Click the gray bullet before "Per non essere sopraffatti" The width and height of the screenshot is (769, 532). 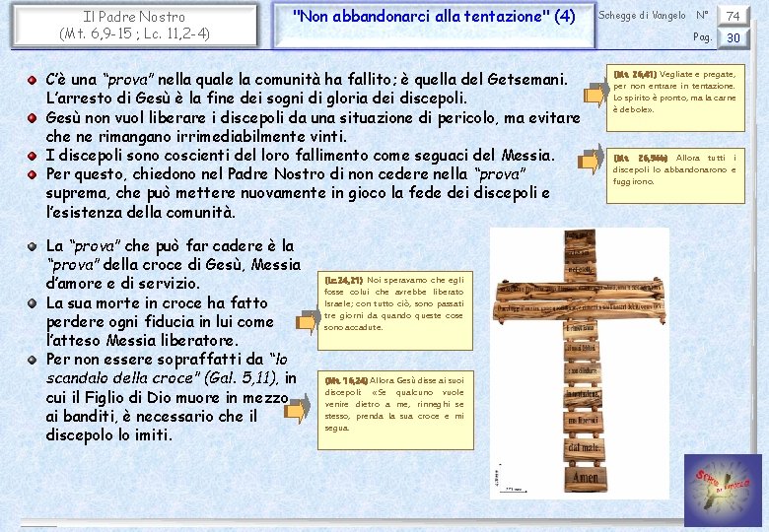click(x=32, y=360)
